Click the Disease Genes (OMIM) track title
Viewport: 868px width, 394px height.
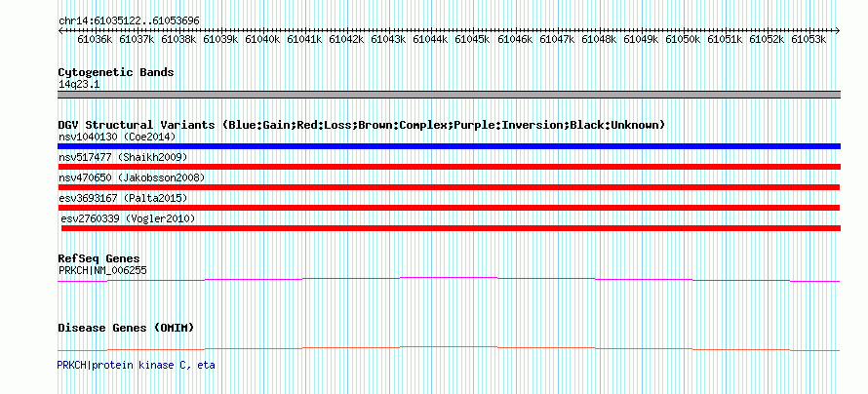pyautogui.click(x=126, y=328)
